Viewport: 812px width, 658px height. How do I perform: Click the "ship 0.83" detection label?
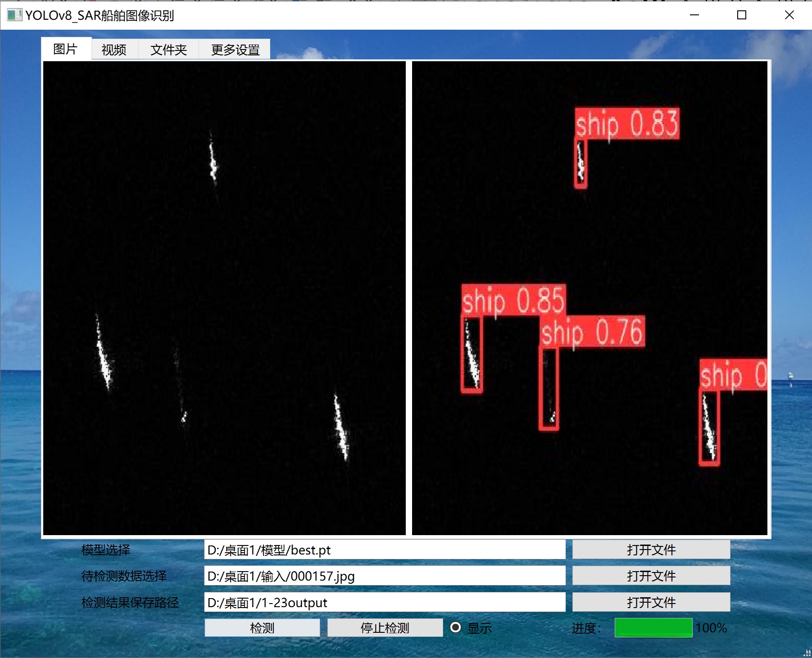[627, 124]
